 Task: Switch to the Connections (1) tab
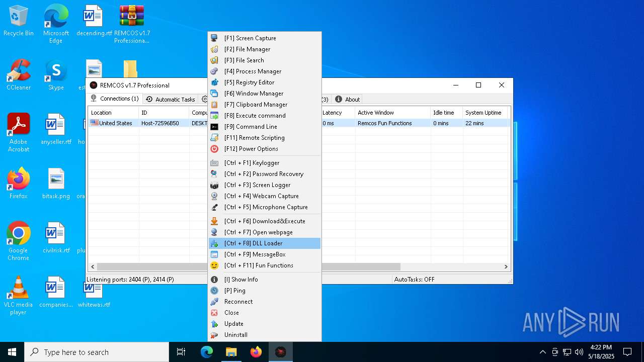point(115,99)
